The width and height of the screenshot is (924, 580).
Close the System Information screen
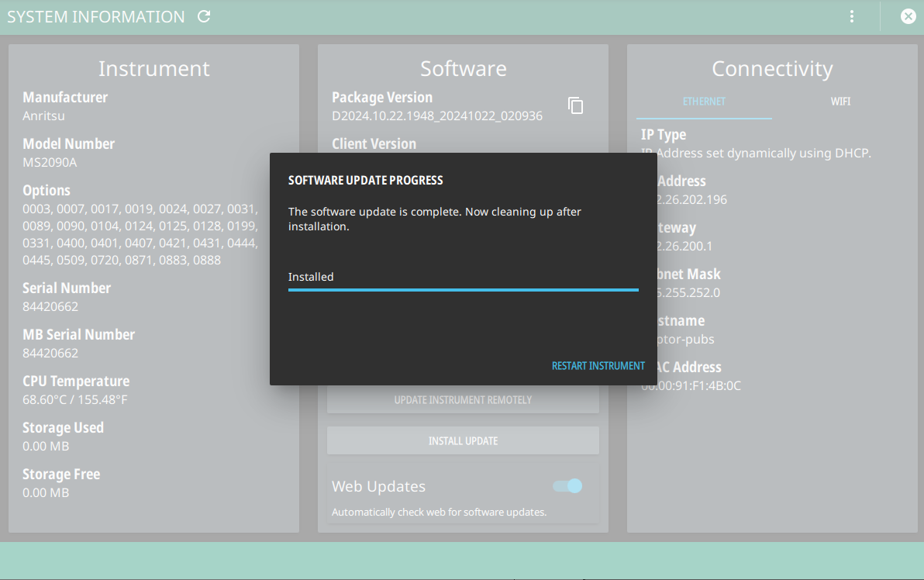(908, 16)
